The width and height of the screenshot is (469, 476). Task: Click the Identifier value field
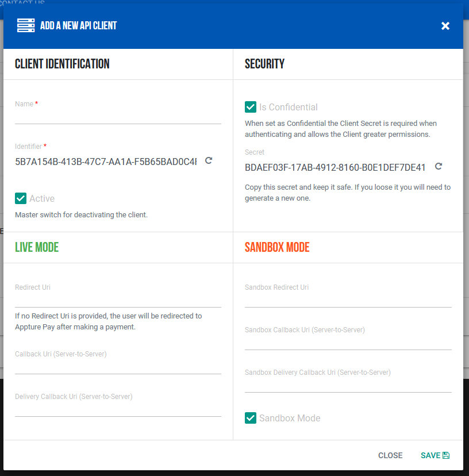pyautogui.click(x=106, y=162)
